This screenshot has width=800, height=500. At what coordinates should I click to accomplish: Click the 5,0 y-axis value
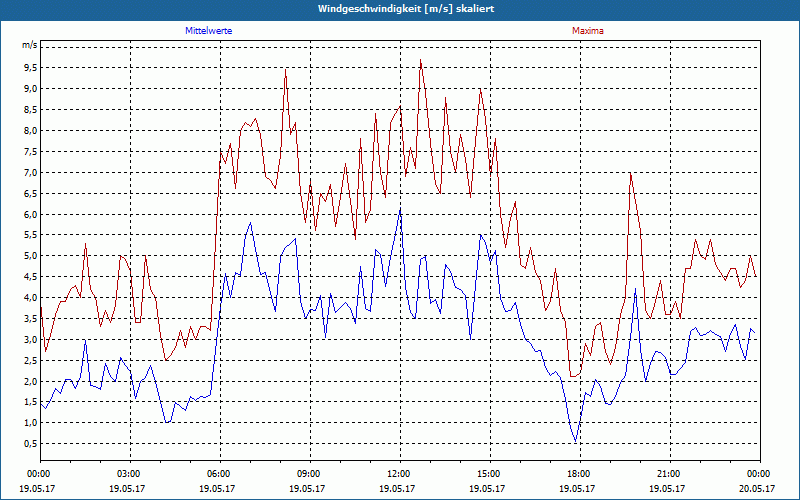(31, 256)
